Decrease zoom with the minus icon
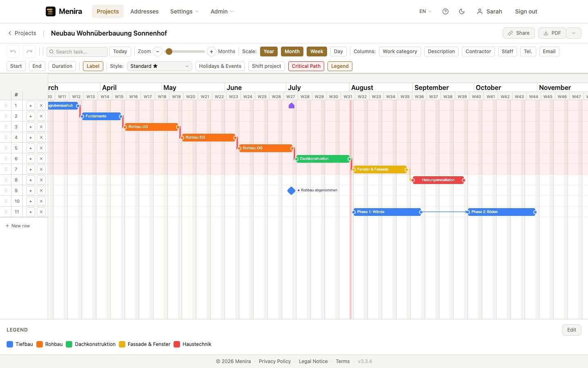588x368 pixels. [x=158, y=52]
